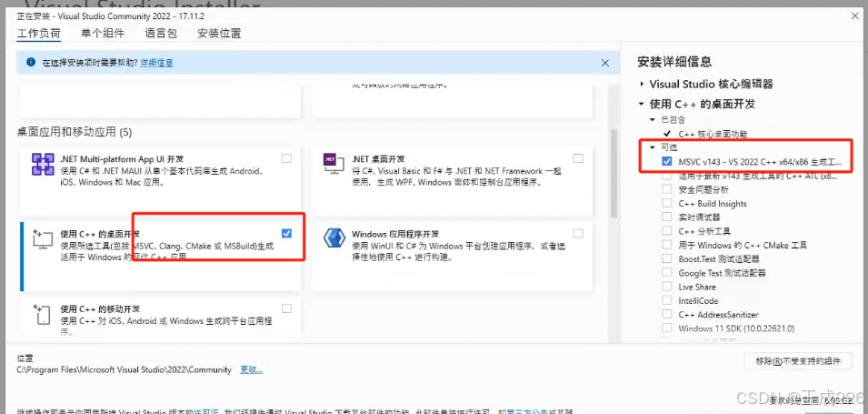Uncheck MSVC v143 build tools option

point(667,162)
